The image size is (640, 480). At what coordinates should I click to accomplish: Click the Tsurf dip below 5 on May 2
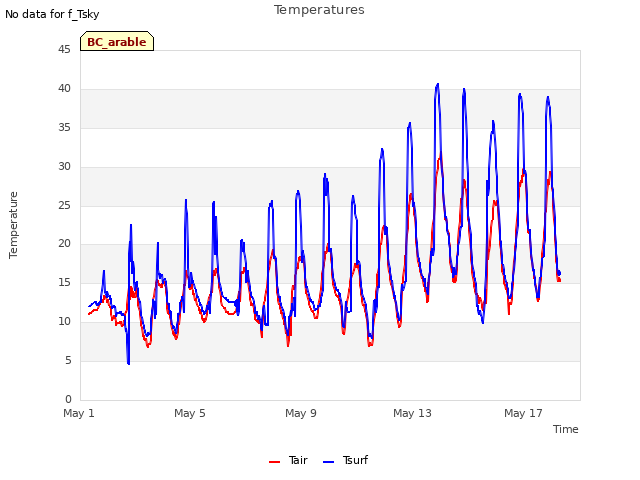pos(129,363)
